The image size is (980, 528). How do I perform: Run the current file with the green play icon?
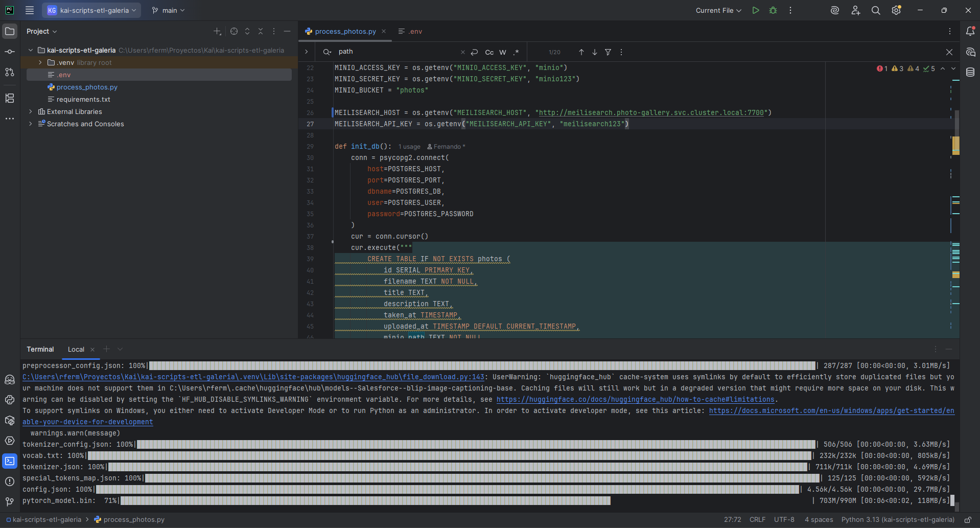756,10
